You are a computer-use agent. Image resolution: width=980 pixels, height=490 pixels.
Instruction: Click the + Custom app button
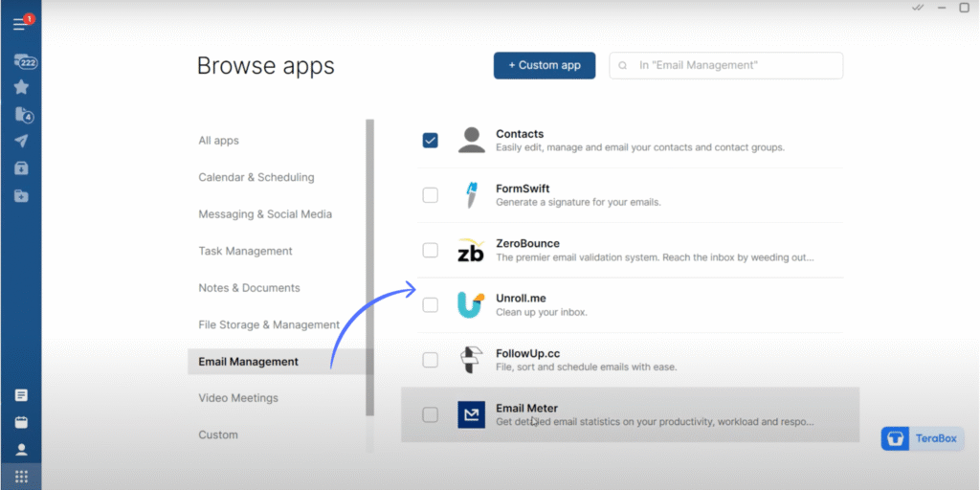545,65
